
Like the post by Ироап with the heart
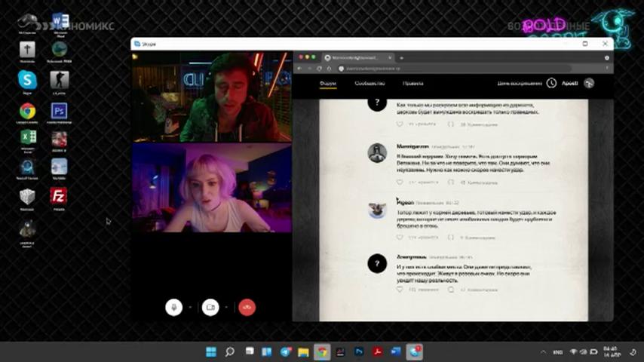400,237
